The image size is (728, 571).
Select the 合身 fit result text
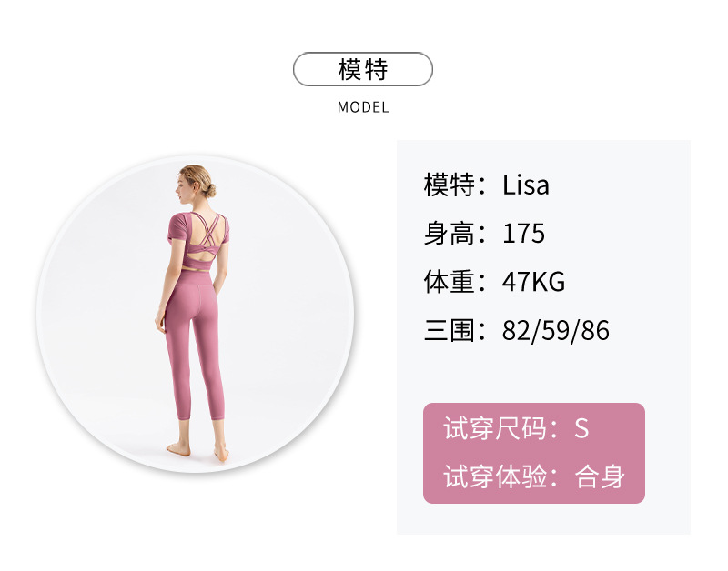[600, 476]
